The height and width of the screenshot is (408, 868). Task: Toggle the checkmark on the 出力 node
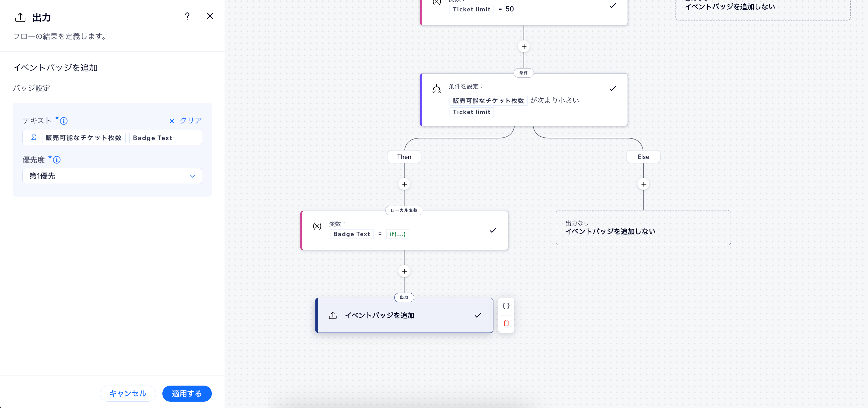point(477,316)
